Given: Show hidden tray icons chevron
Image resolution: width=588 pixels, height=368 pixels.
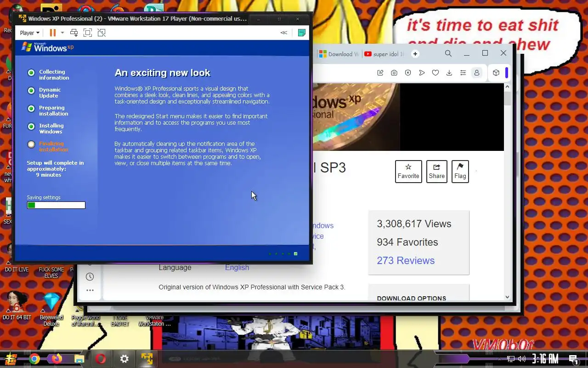Looking at the screenshot, I should click(500, 359).
